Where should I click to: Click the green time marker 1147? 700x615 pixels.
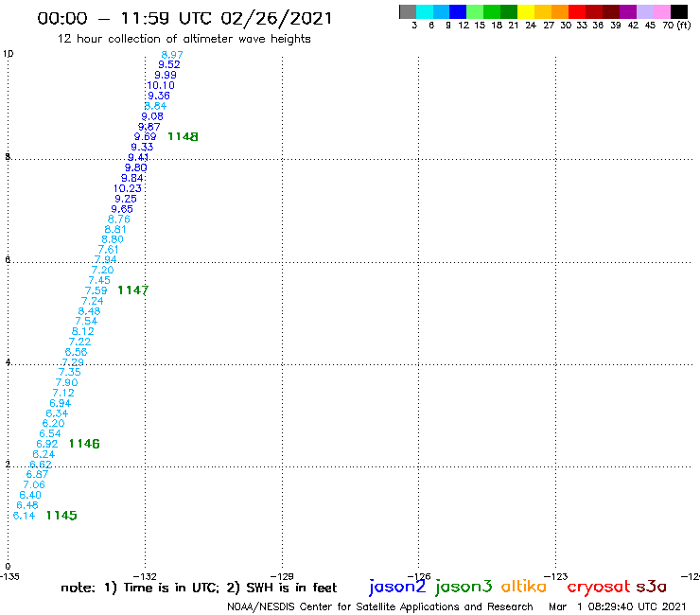pyautogui.click(x=132, y=290)
